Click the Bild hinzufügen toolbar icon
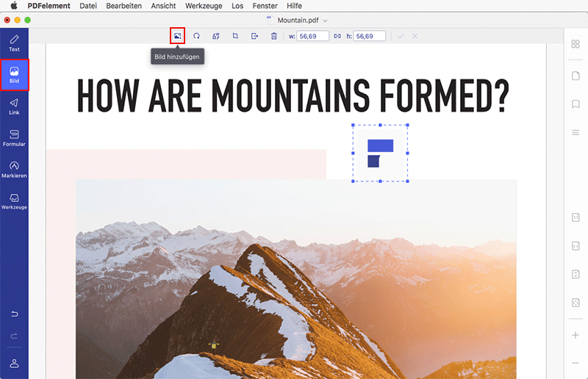The height and width of the screenshot is (379, 588). point(177,36)
